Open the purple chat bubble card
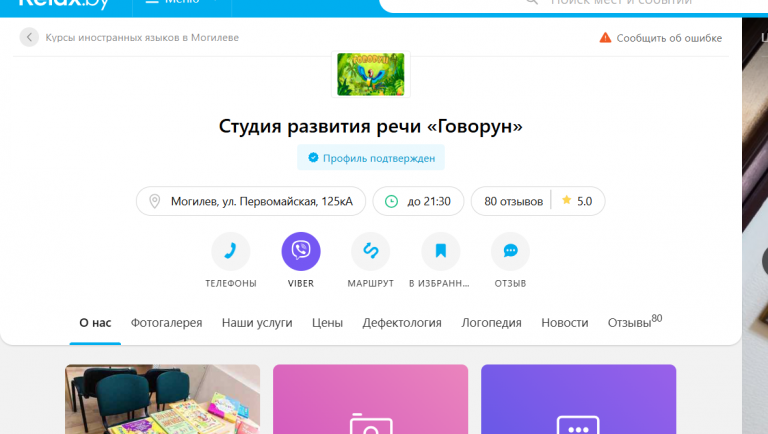Screen dimensions: 768x434 [578, 399]
